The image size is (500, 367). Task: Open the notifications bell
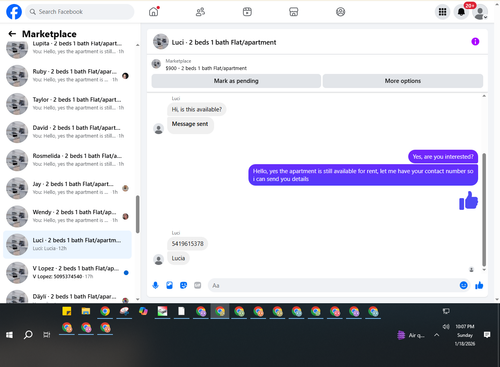(461, 12)
